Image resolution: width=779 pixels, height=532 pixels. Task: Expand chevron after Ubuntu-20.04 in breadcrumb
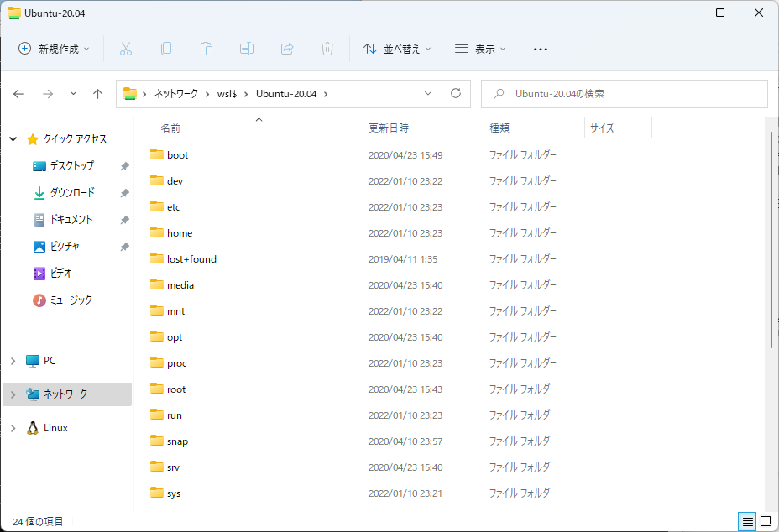326,94
